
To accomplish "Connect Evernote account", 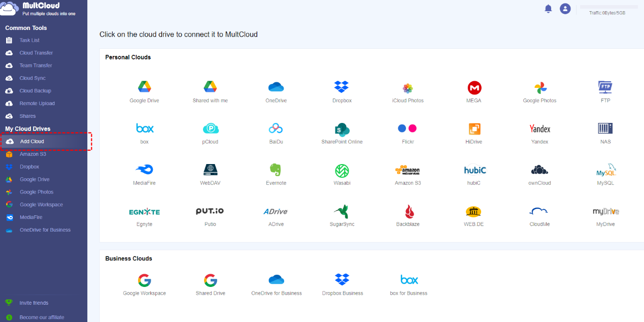I will (x=276, y=174).
